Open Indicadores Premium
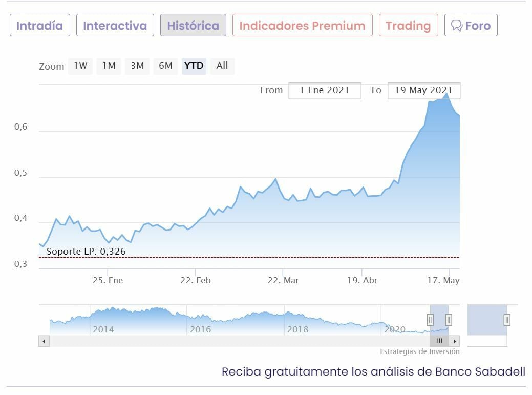This screenshot has width=532, height=395. point(302,26)
